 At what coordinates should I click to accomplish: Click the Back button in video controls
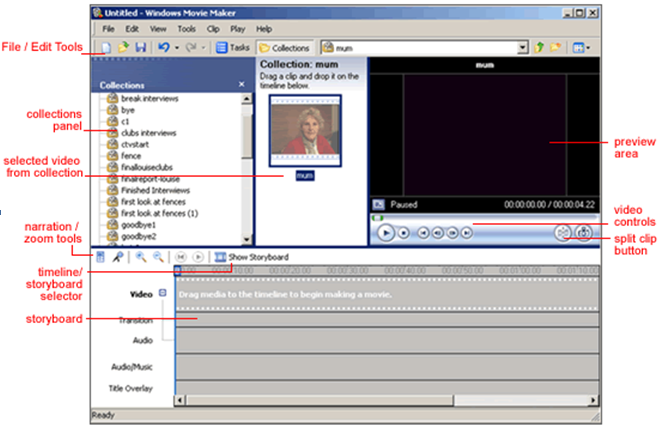tap(423, 233)
